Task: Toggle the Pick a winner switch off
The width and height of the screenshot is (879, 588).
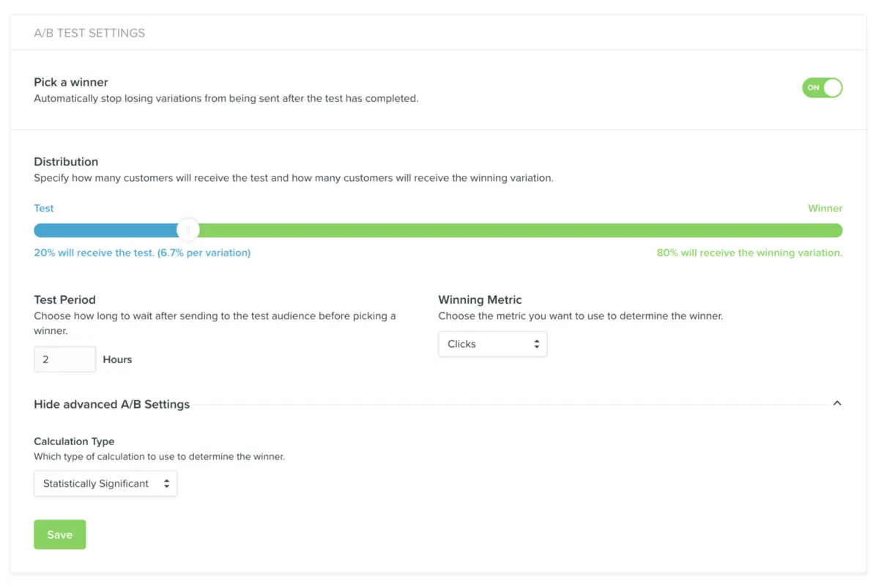Action: click(x=822, y=88)
